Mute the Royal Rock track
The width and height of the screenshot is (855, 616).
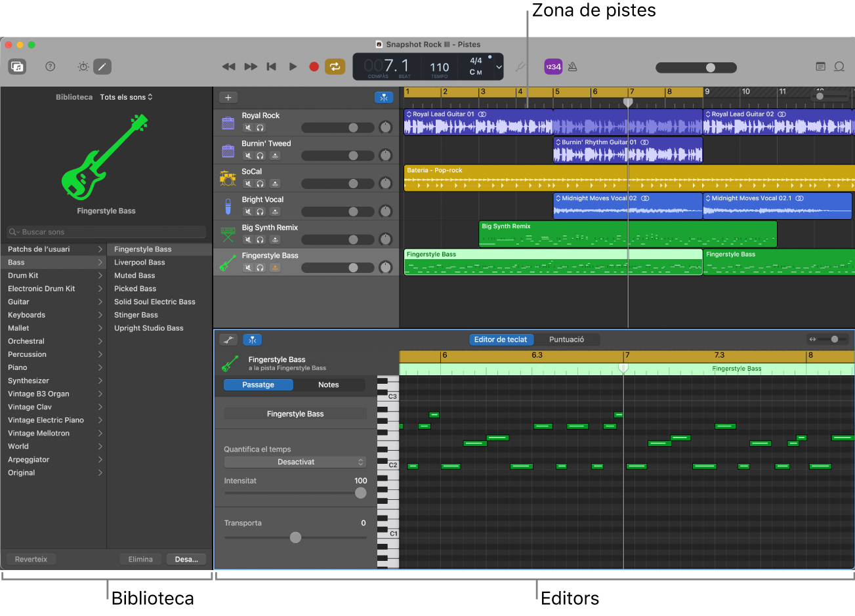[248, 127]
